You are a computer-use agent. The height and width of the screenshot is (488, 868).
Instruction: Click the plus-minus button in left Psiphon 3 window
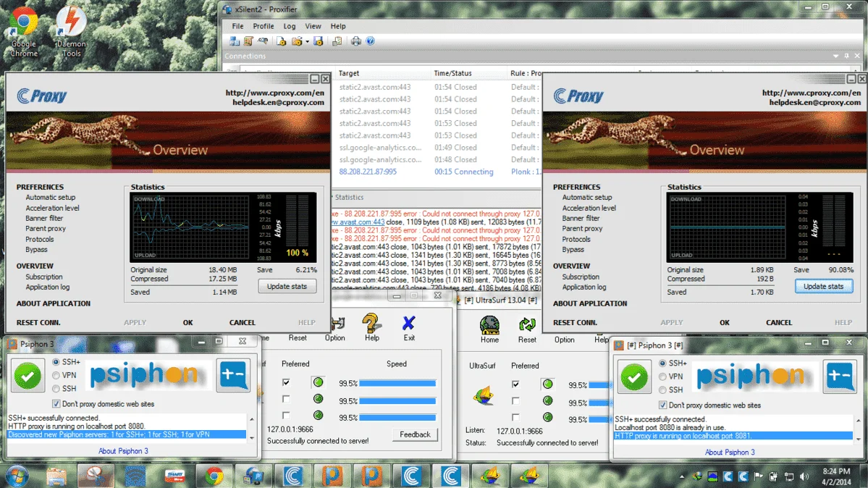coord(233,375)
